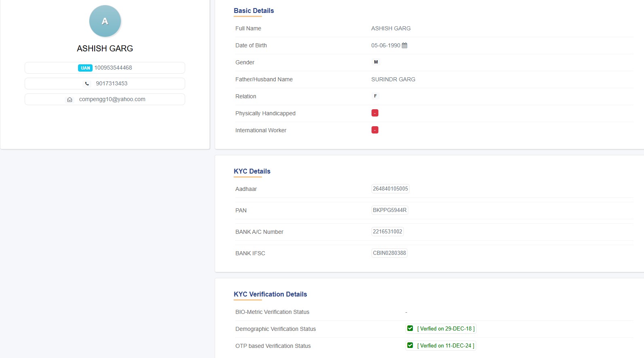Viewport: 644px width, 358px height.
Task: Click the Basic Details section heading
Action: pyautogui.click(x=253, y=11)
